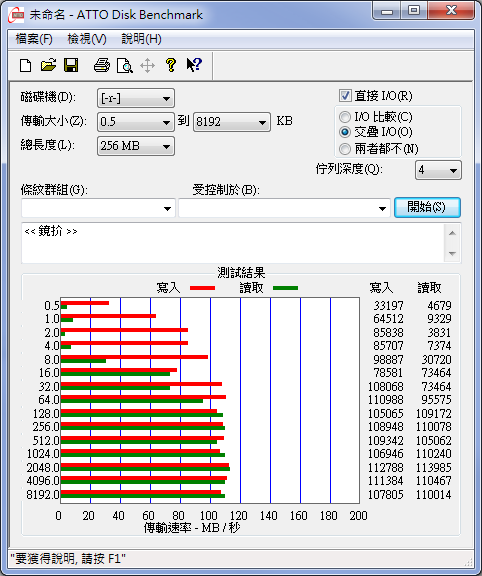Select the 交疊 I/O(O) radio button
The height and width of the screenshot is (576, 482).
(345, 132)
